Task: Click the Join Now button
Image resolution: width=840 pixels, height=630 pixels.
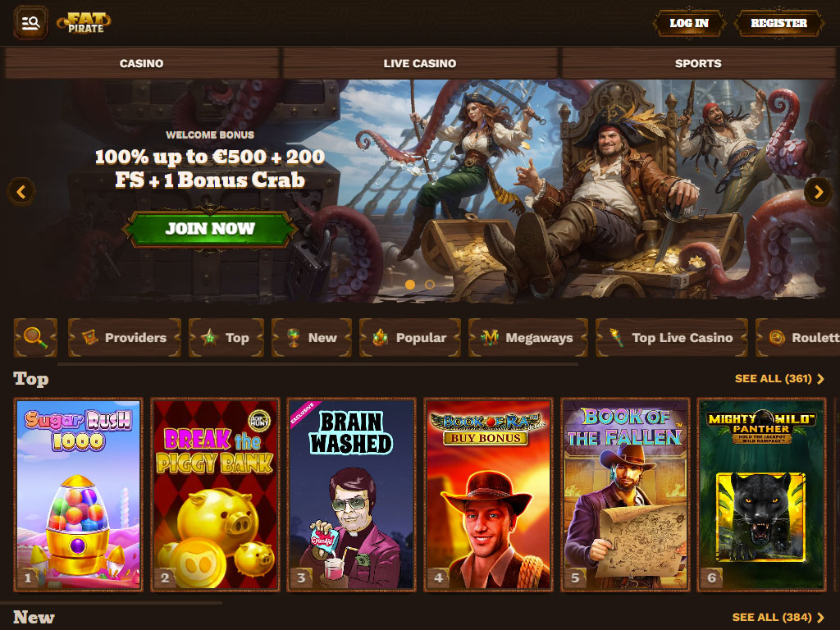Action: click(x=209, y=229)
